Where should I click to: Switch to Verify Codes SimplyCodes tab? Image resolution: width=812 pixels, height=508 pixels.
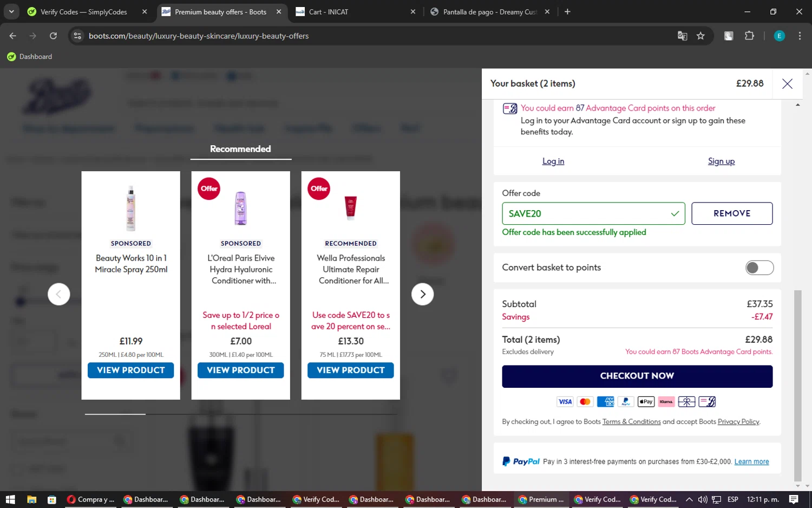point(83,12)
